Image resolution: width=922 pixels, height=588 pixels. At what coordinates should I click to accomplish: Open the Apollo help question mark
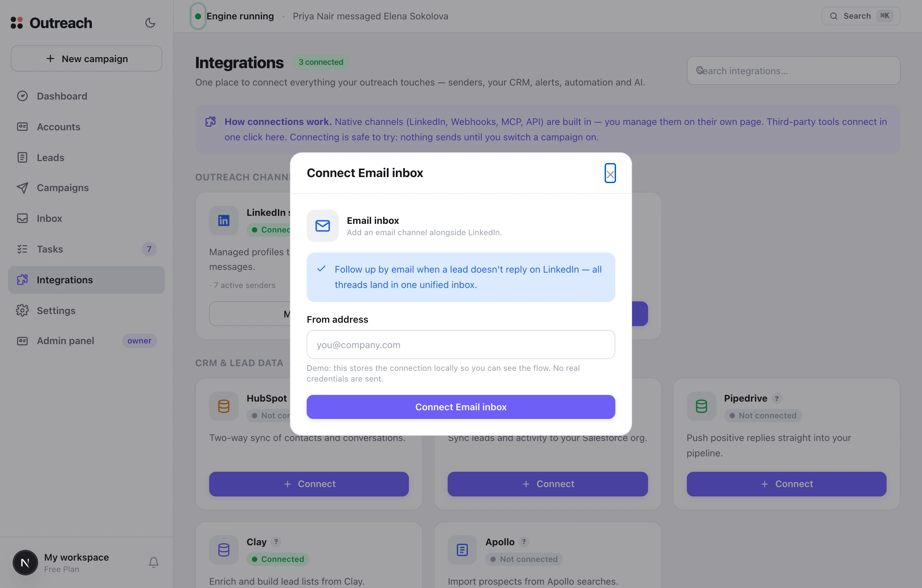point(524,542)
